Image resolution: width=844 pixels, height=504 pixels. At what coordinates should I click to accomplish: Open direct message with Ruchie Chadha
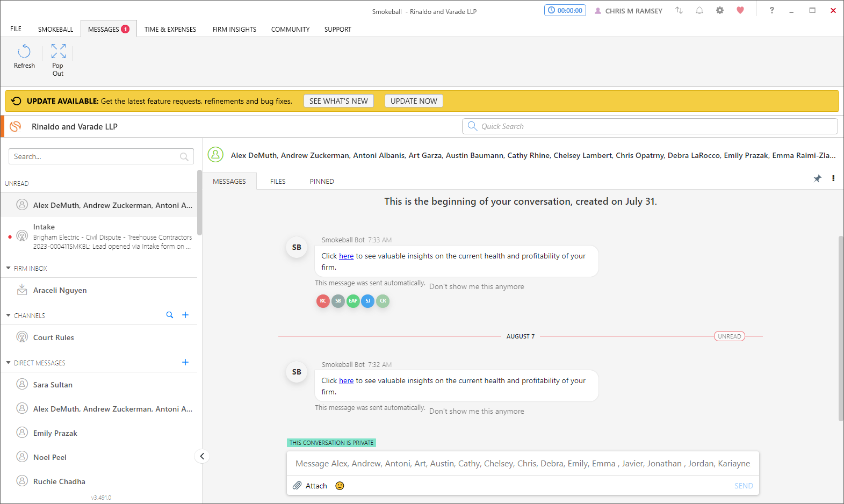pyautogui.click(x=99, y=481)
